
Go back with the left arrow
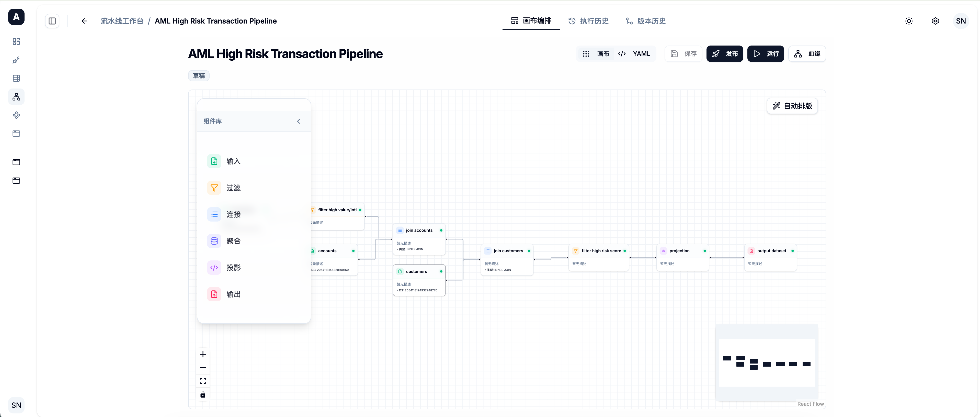click(84, 21)
